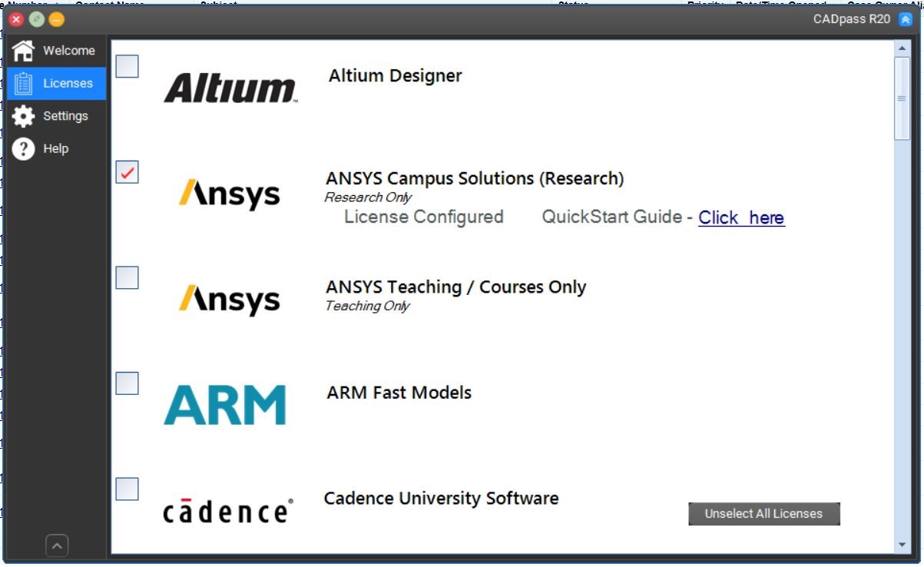This screenshot has height=567, width=924.
Task: Click the 'Cadence University Software' title
Action: click(442, 499)
